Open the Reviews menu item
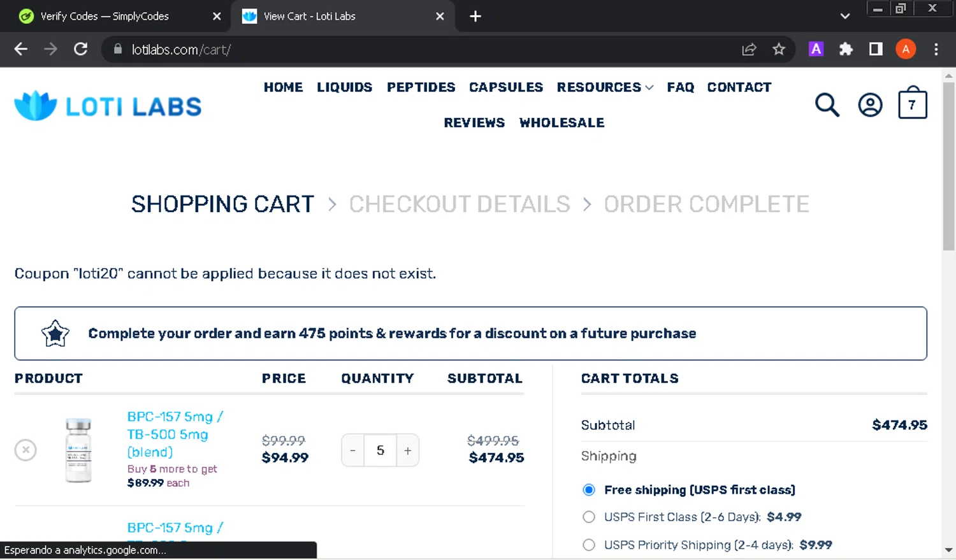Viewport: 956px width, 560px height. (x=474, y=123)
